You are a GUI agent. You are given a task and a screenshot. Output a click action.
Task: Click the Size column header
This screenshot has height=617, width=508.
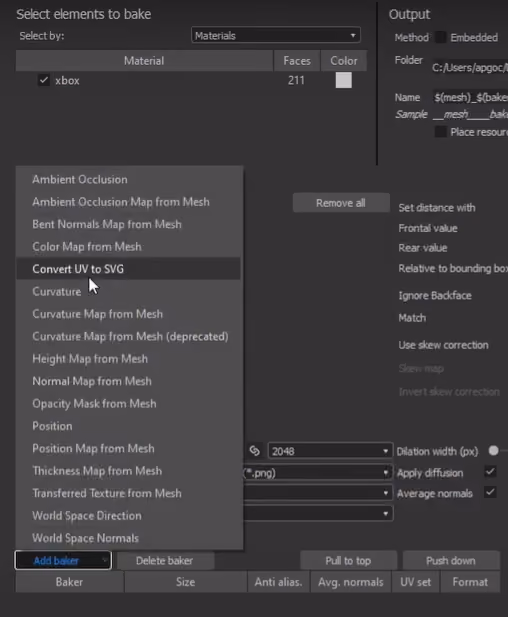[185, 582]
